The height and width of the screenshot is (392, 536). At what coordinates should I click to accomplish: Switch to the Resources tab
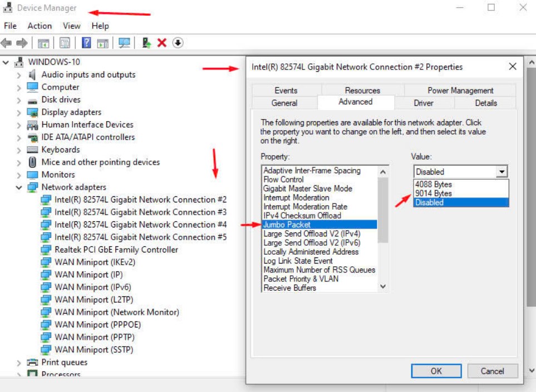coord(362,91)
